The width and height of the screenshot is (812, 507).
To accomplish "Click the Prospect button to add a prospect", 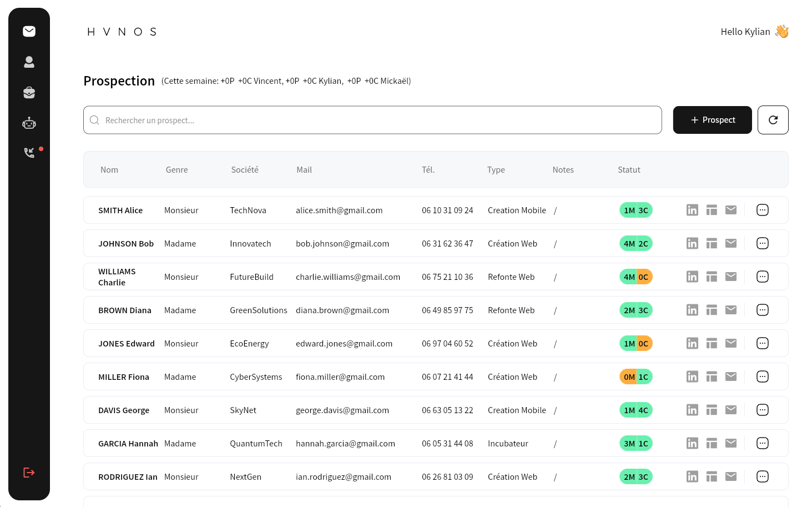I will (712, 119).
